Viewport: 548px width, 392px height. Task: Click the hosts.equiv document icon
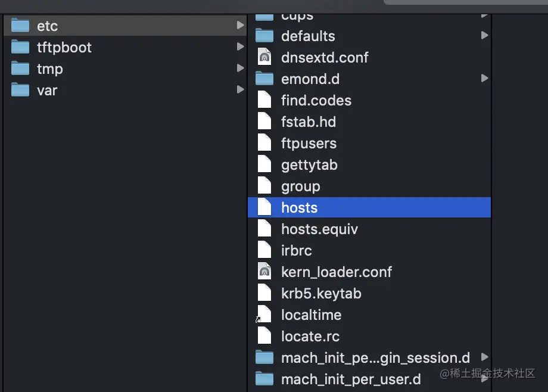coord(264,228)
